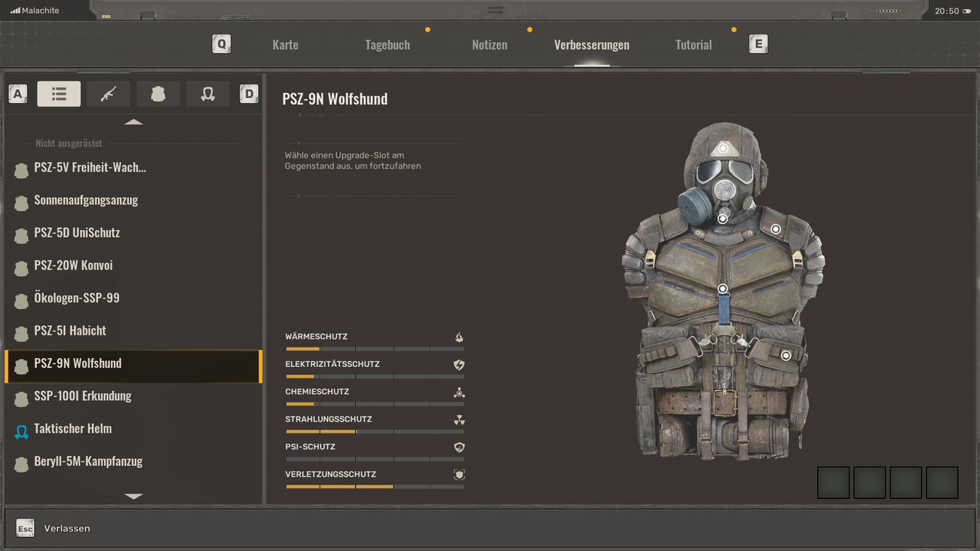
Task: Click the Q previous-tab key button
Action: tap(222, 44)
